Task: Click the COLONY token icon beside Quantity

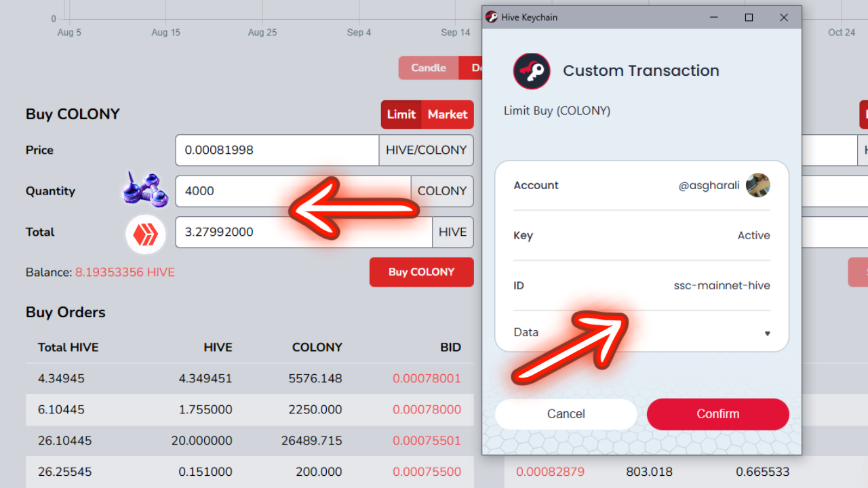Action: 145,190
